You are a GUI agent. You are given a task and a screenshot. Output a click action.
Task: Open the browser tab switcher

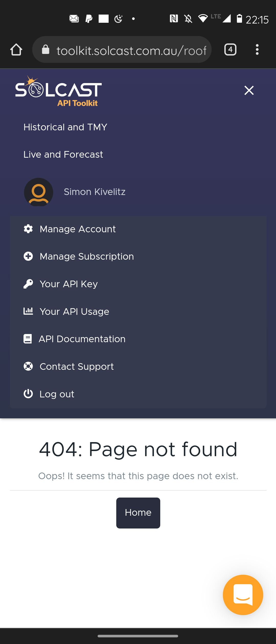pyautogui.click(x=230, y=50)
